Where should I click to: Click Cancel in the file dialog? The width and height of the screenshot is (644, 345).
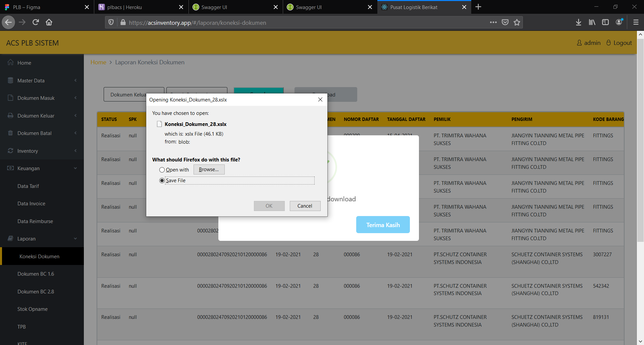point(305,206)
